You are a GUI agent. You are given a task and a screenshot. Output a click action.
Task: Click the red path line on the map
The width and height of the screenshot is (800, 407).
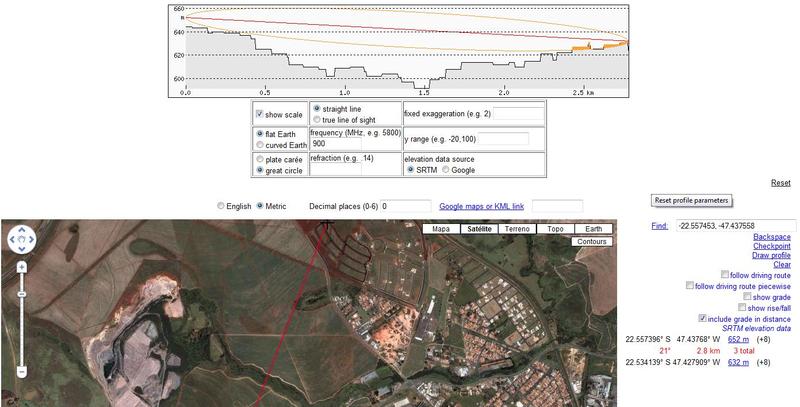click(x=291, y=316)
